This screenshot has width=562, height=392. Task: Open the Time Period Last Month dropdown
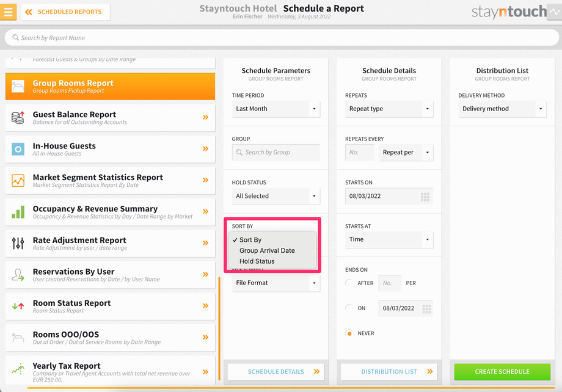[276, 109]
